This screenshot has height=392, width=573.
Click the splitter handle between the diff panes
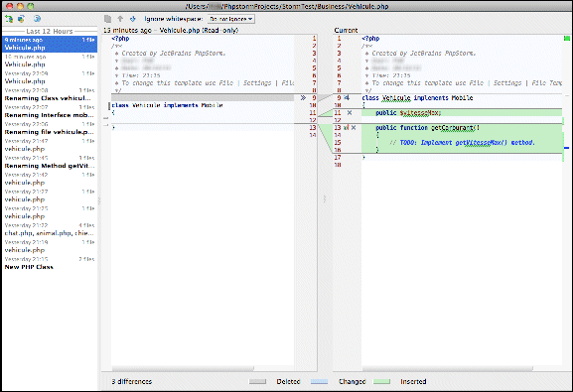coord(325,198)
